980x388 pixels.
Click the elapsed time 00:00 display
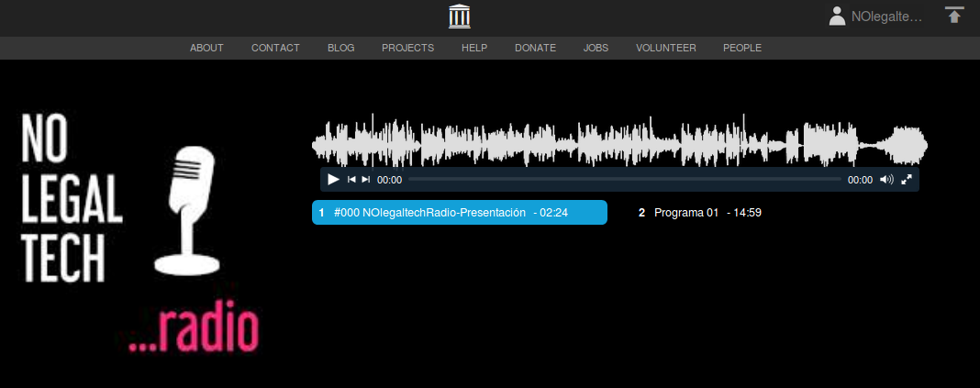click(389, 180)
